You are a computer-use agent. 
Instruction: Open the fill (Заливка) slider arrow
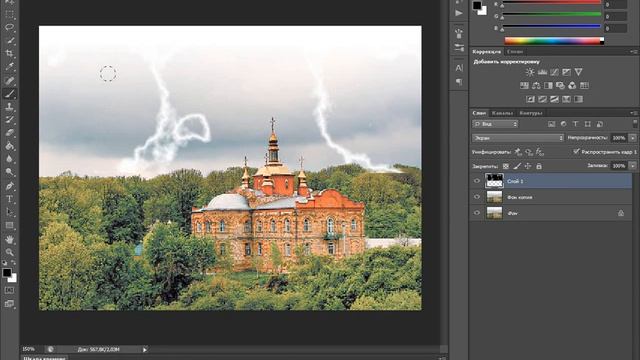pos(633,166)
